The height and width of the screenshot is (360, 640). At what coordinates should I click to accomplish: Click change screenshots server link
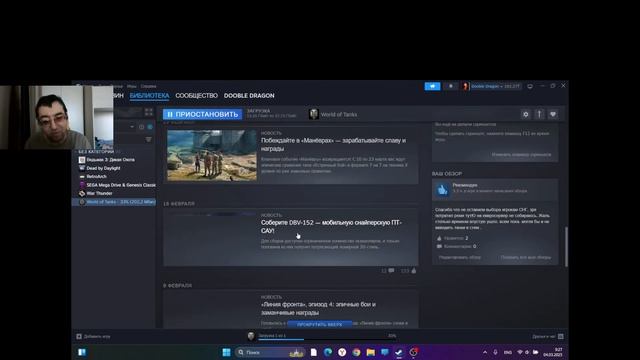click(x=521, y=155)
